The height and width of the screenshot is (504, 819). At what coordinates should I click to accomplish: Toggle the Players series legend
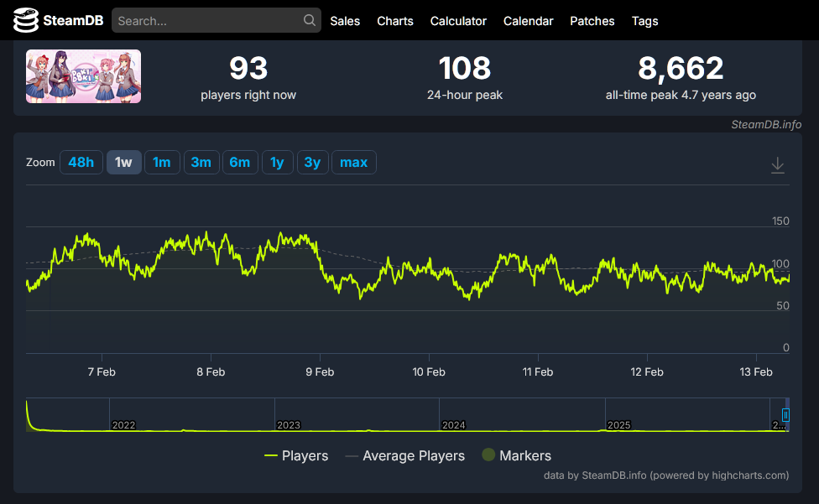(296, 455)
